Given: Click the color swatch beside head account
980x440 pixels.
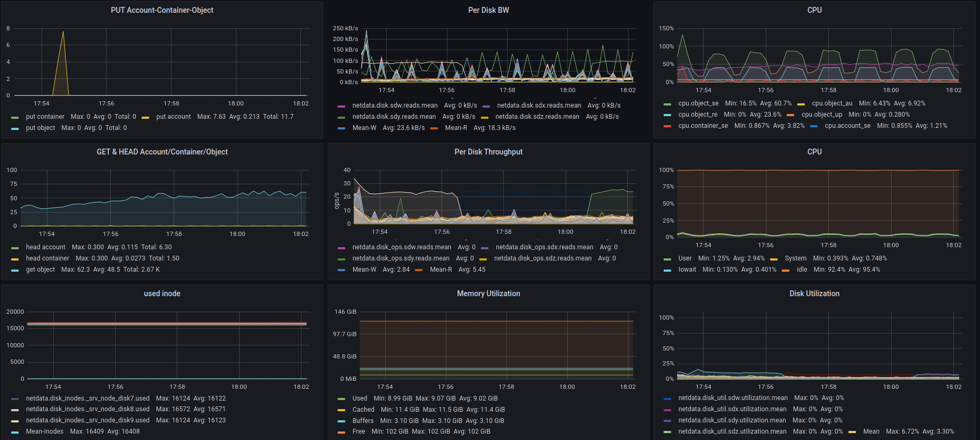Looking at the screenshot, I should pyautogui.click(x=15, y=248).
